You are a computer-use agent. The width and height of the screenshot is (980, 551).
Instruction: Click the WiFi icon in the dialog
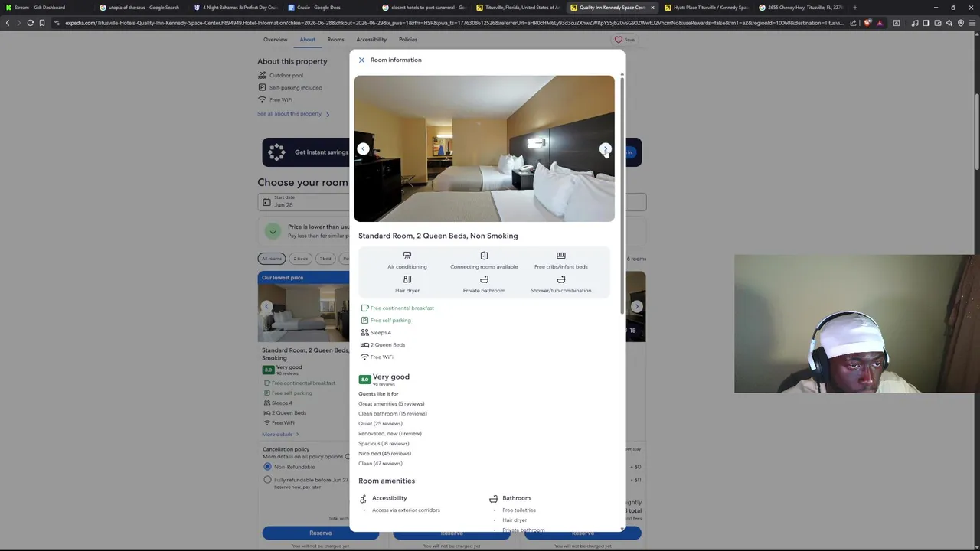coord(364,357)
